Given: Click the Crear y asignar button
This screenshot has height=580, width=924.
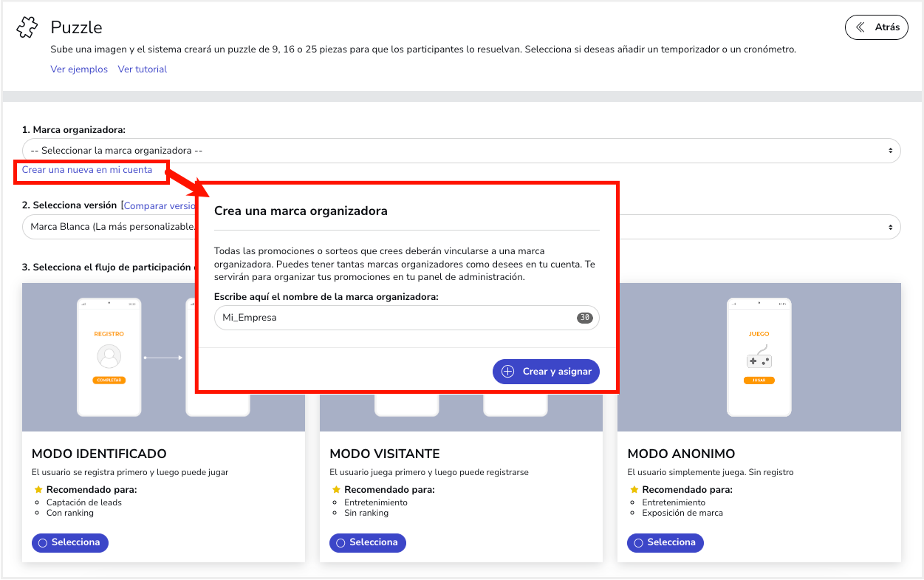Looking at the screenshot, I should point(546,372).
